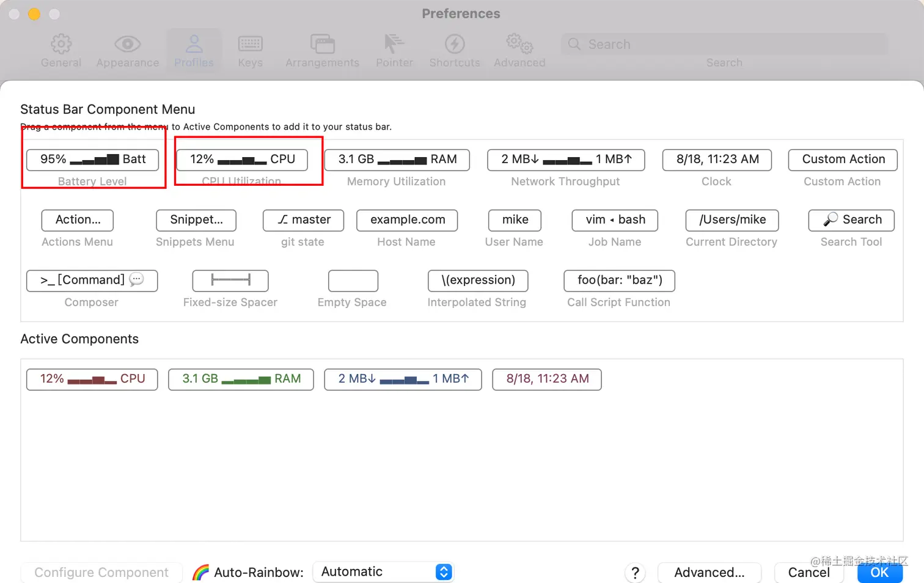This screenshot has width=924, height=583.
Task: Open the Auto-Rainbow dropdown
Action: click(383, 572)
